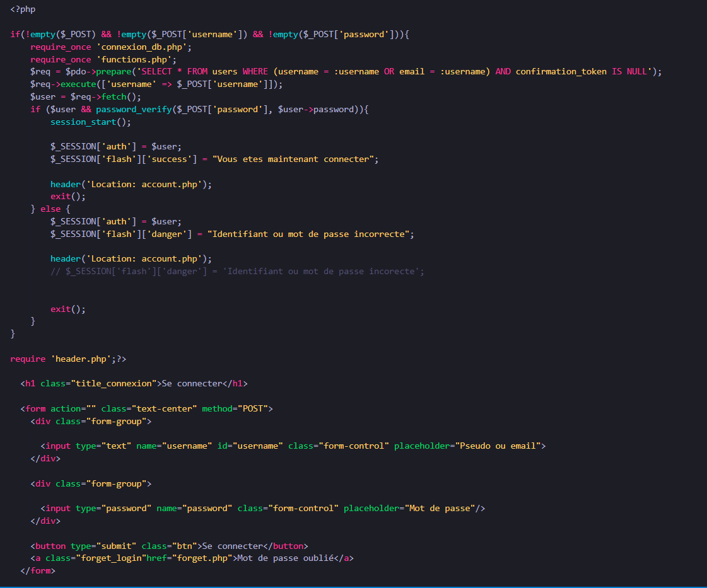The height and width of the screenshot is (588, 707).
Task: Click "Vous etes maintenant connecter" string
Action: 293,159
